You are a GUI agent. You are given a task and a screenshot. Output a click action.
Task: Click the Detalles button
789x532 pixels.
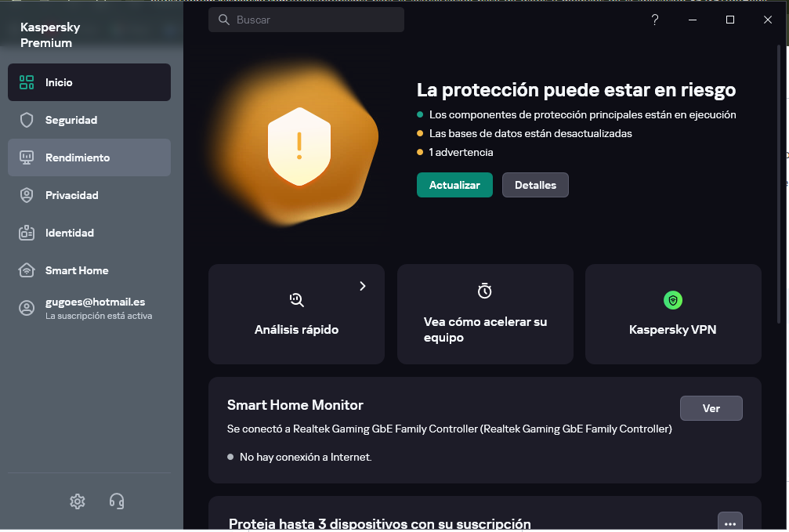pyautogui.click(x=535, y=185)
